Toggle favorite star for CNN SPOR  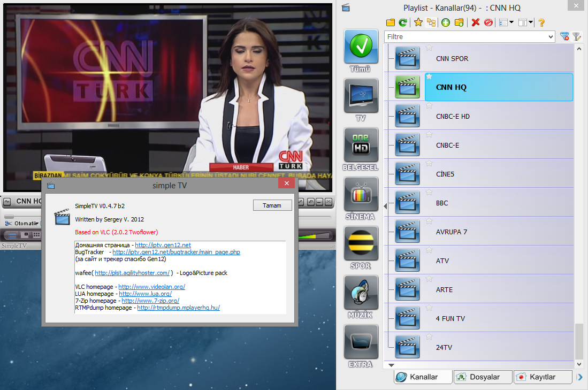pos(430,48)
